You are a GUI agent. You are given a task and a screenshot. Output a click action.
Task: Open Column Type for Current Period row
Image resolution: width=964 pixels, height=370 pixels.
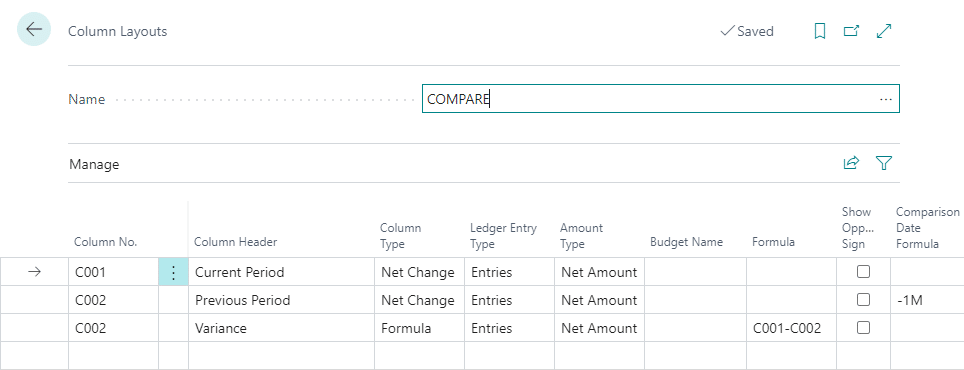pos(419,272)
